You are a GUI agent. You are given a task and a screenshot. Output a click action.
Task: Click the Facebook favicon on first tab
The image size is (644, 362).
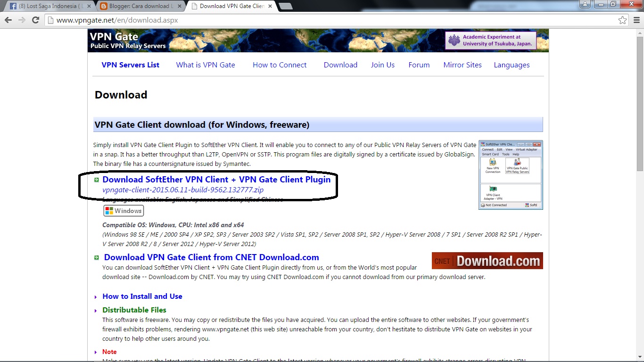pos(13,6)
